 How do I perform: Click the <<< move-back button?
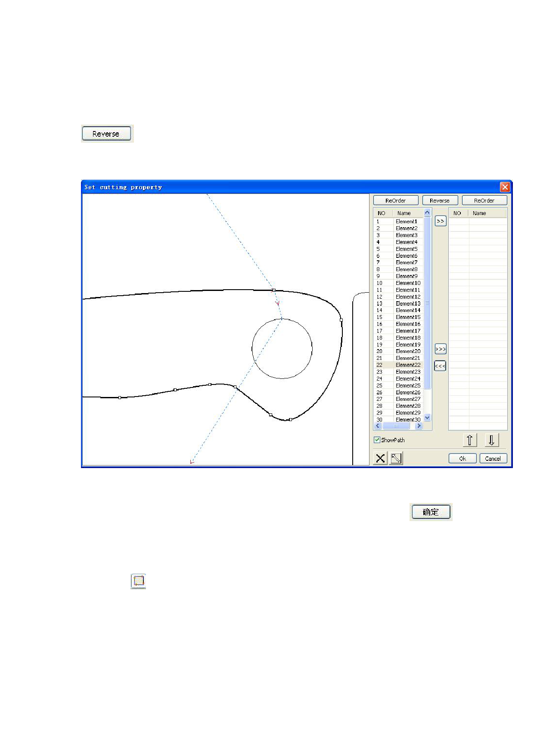pyautogui.click(x=440, y=366)
